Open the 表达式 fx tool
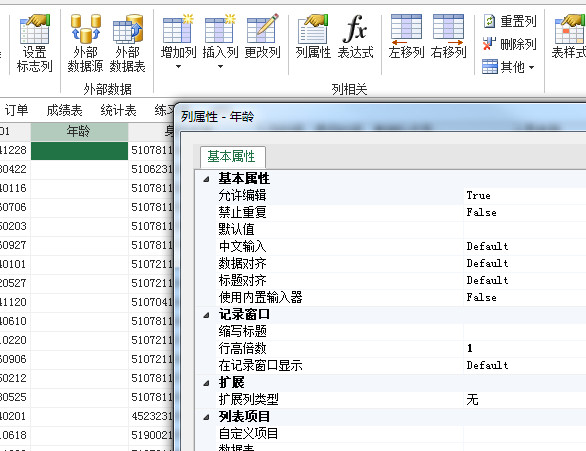The height and width of the screenshot is (451, 586). (355, 37)
